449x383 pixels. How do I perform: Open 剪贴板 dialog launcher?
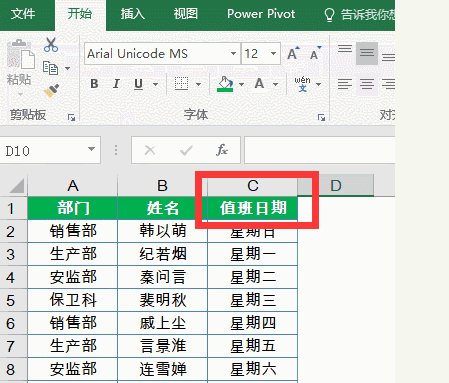tap(71, 117)
